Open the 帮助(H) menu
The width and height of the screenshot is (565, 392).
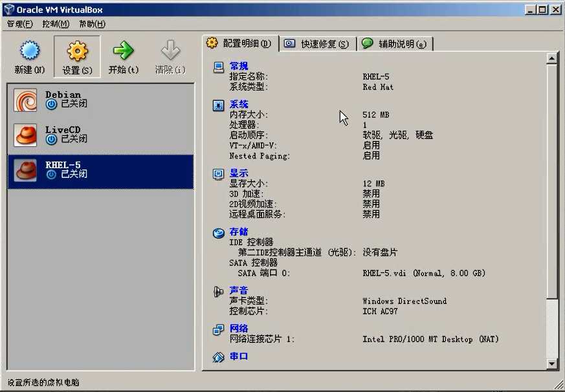[x=93, y=24]
